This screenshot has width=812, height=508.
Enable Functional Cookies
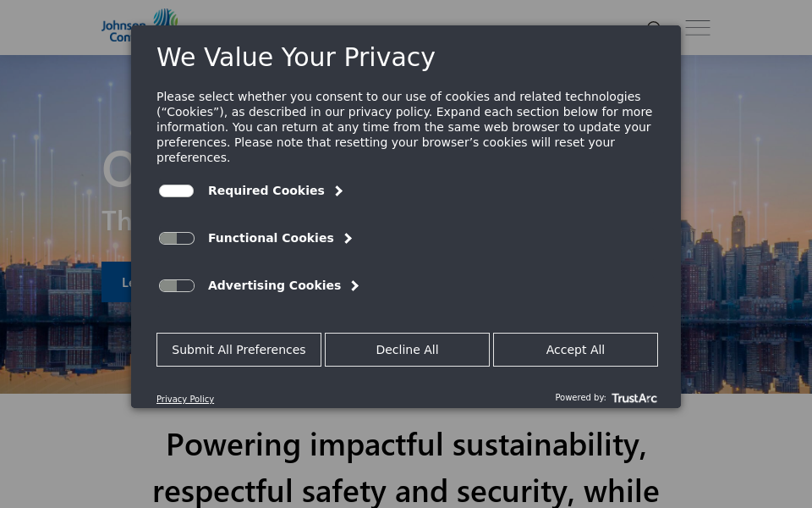(176, 238)
